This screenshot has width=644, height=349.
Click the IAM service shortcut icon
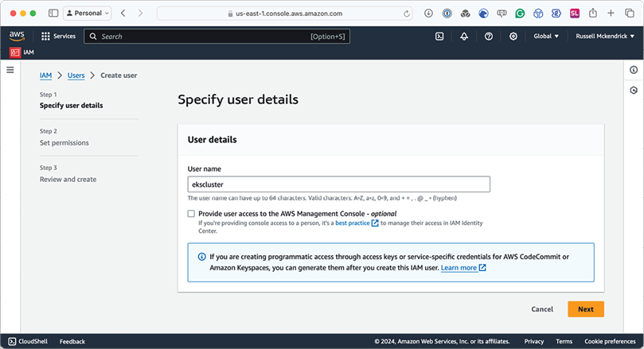point(15,52)
